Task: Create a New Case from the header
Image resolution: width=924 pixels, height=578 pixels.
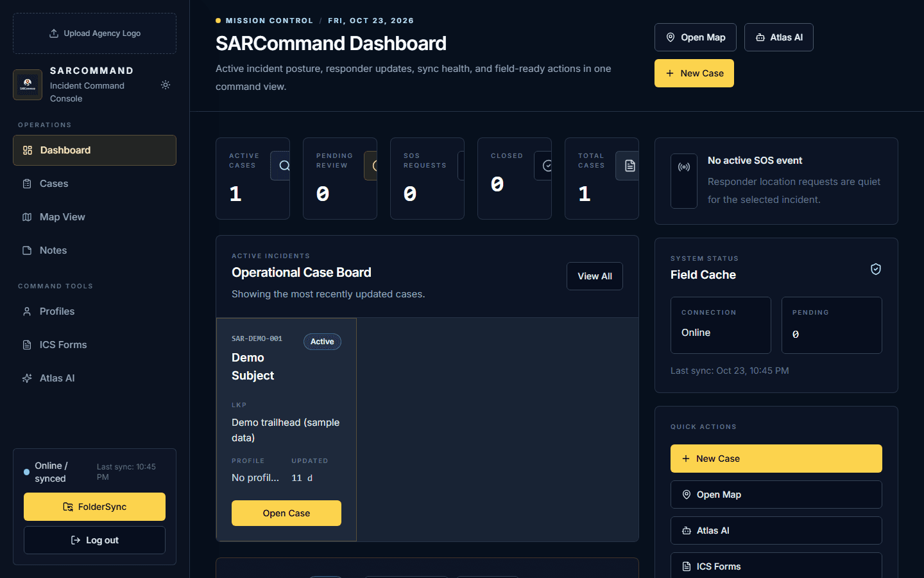Action: click(x=694, y=73)
